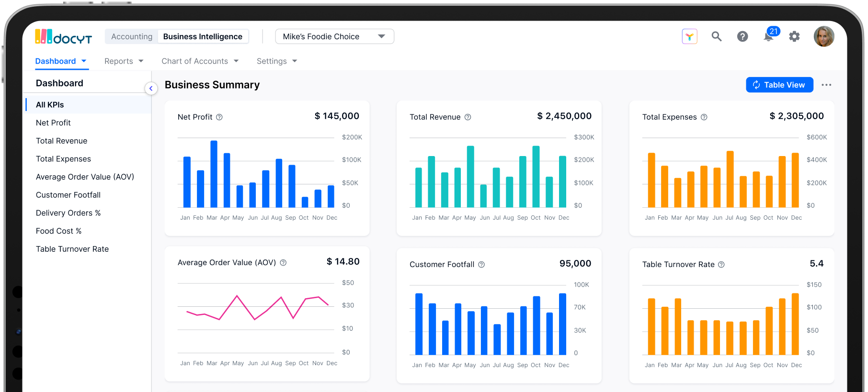Click the Net Profit info icon
This screenshot has width=868, height=392.
point(219,117)
